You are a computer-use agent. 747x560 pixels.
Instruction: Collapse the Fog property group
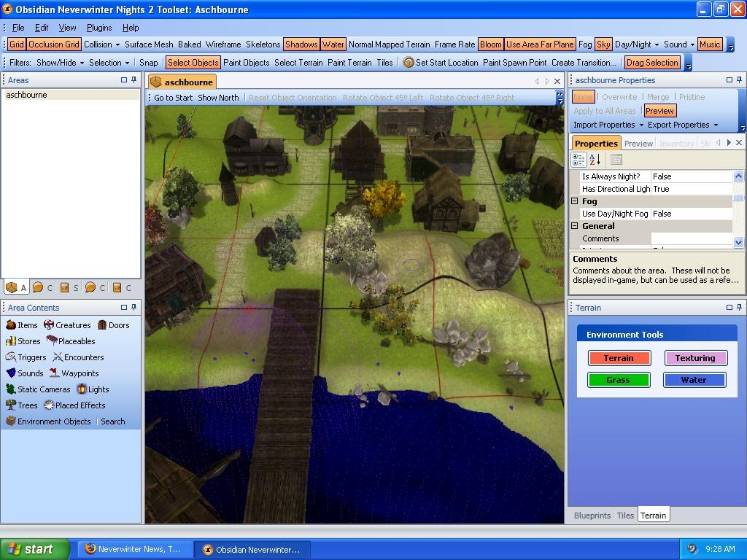[x=574, y=201]
